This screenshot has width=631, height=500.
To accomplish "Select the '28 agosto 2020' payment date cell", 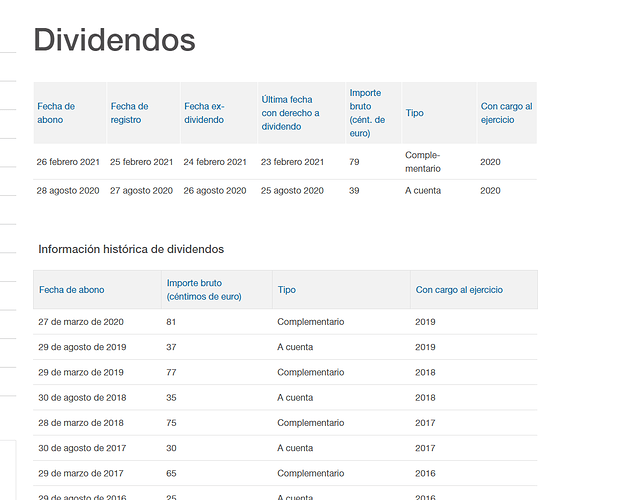I will pyautogui.click(x=67, y=191).
